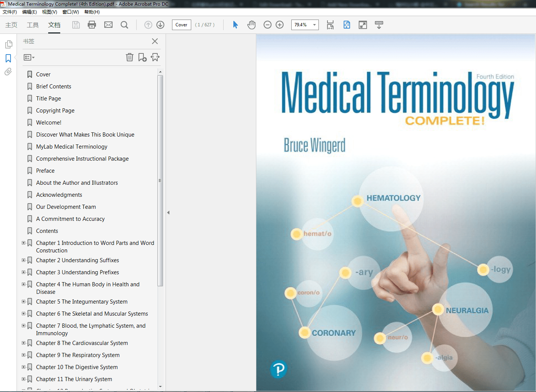This screenshot has height=392, width=536.
Task: Print the document
Action: click(x=92, y=24)
